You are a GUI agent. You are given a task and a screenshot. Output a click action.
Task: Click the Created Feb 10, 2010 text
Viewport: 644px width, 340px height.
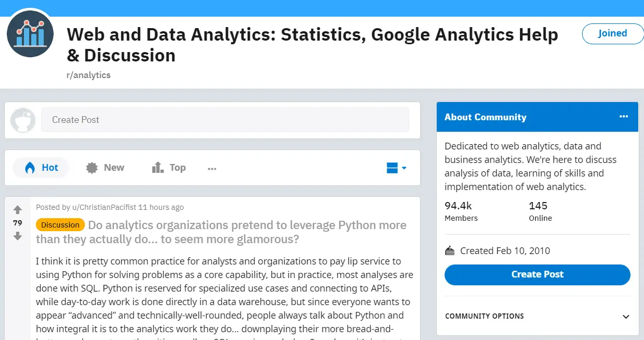click(505, 251)
